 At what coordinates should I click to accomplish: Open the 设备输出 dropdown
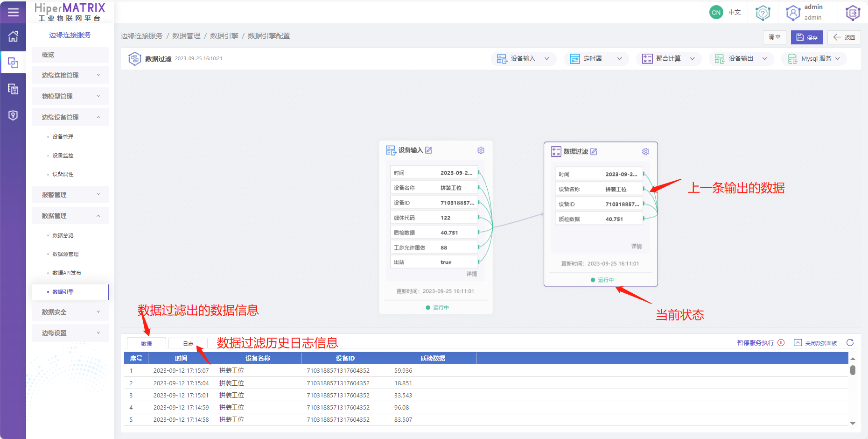[742, 59]
